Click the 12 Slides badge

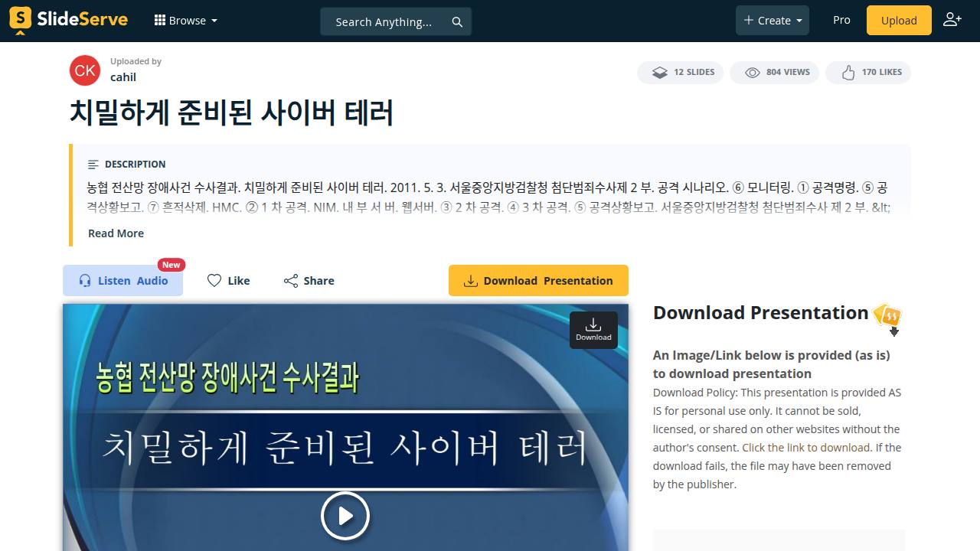[680, 73]
